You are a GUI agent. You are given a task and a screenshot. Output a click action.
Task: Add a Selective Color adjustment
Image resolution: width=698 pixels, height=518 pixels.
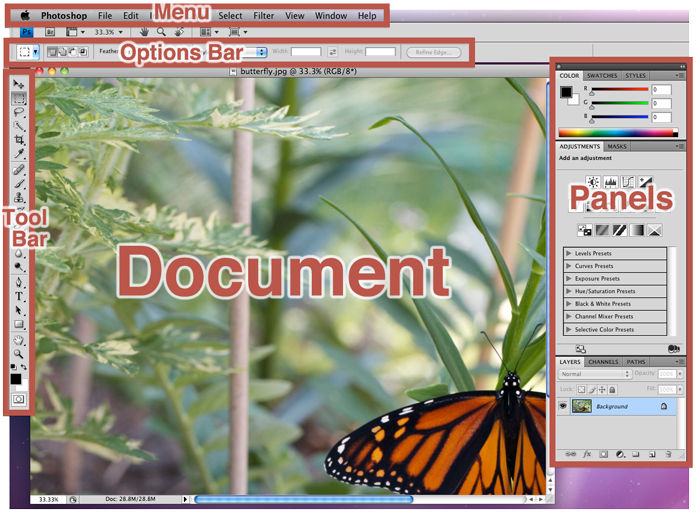[x=654, y=230]
